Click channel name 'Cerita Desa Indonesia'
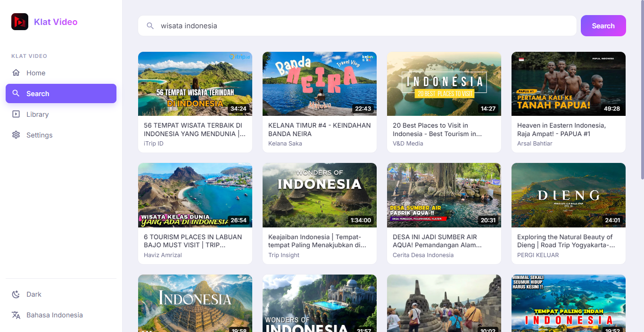The image size is (644, 332). point(423,255)
